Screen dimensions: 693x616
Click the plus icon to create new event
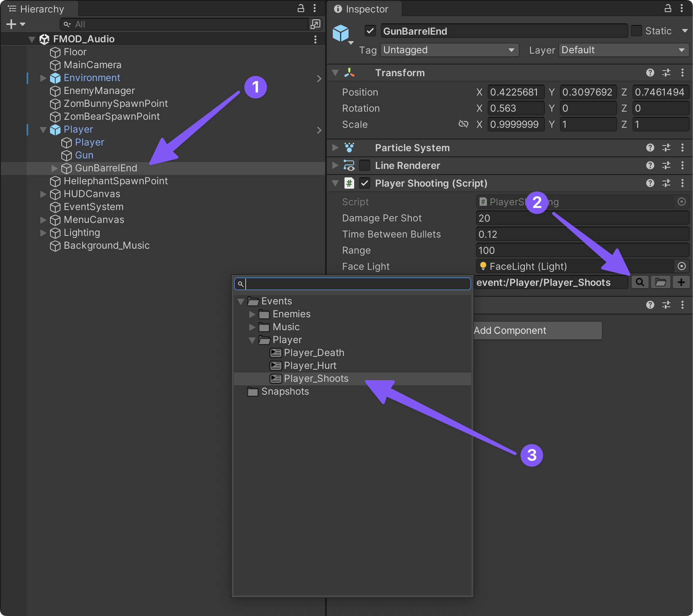681,282
